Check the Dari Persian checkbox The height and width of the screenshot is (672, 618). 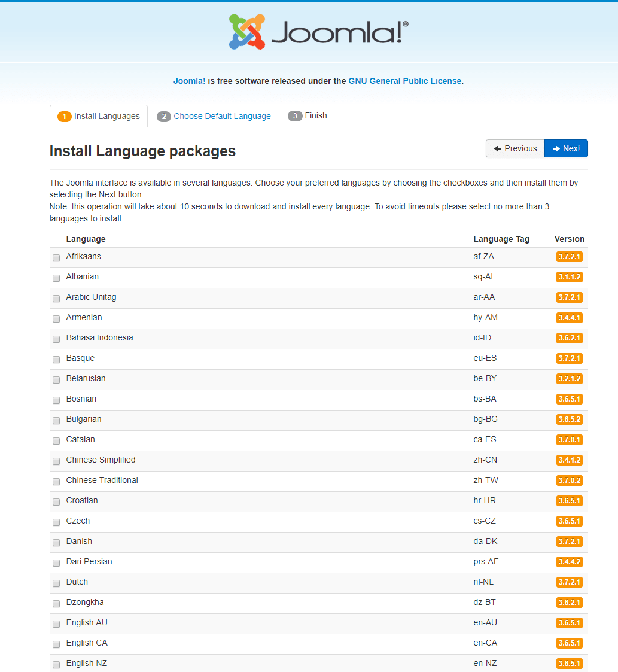click(56, 563)
